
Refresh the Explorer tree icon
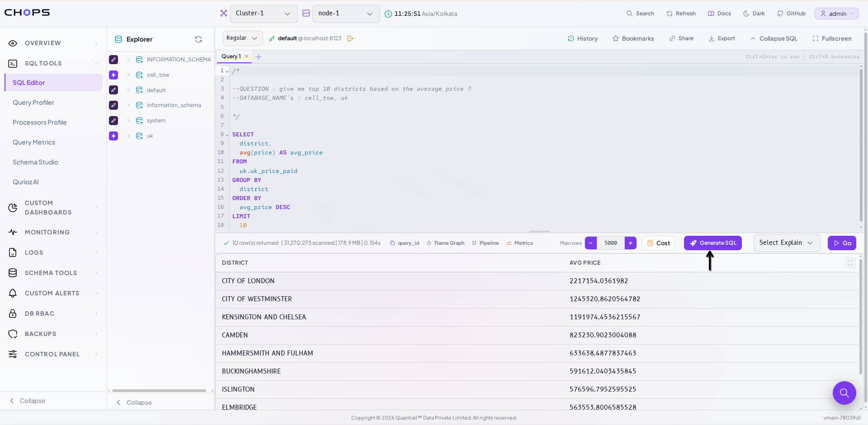click(x=198, y=39)
